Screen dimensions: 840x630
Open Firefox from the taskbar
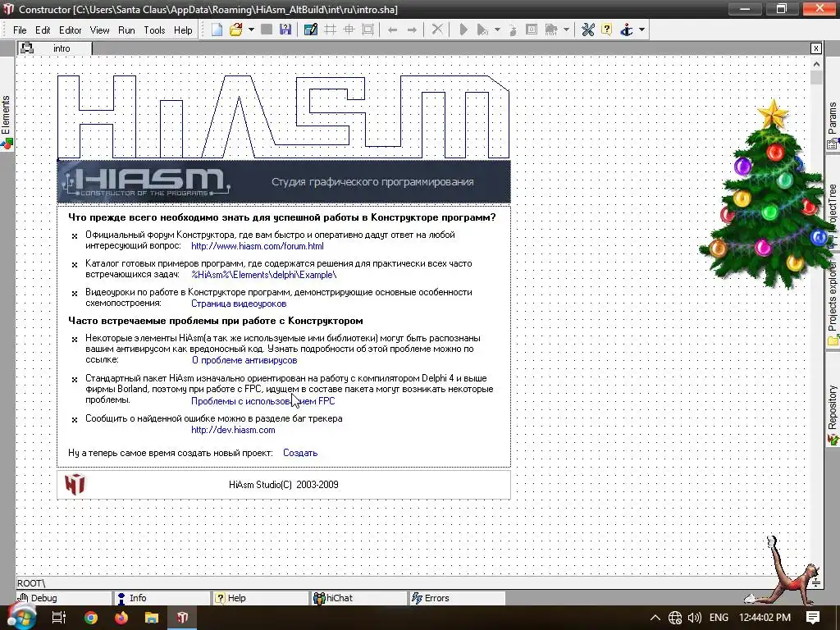pyautogui.click(x=121, y=618)
